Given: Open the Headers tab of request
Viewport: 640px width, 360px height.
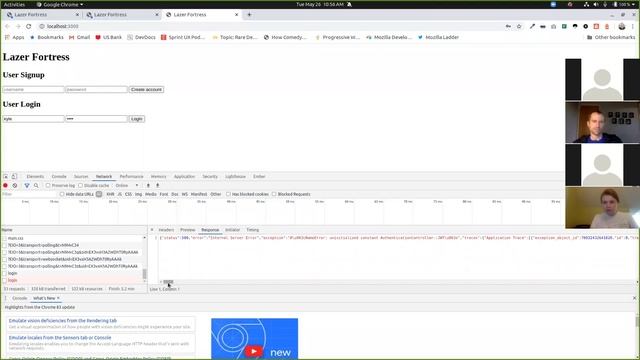Looking at the screenshot, I should click(x=166, y=230).
